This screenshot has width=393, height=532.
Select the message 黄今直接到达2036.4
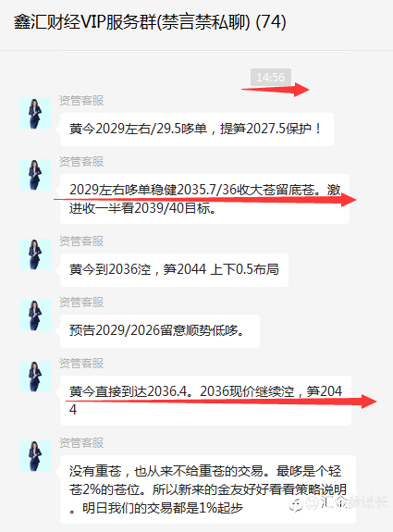click(205, 401)
